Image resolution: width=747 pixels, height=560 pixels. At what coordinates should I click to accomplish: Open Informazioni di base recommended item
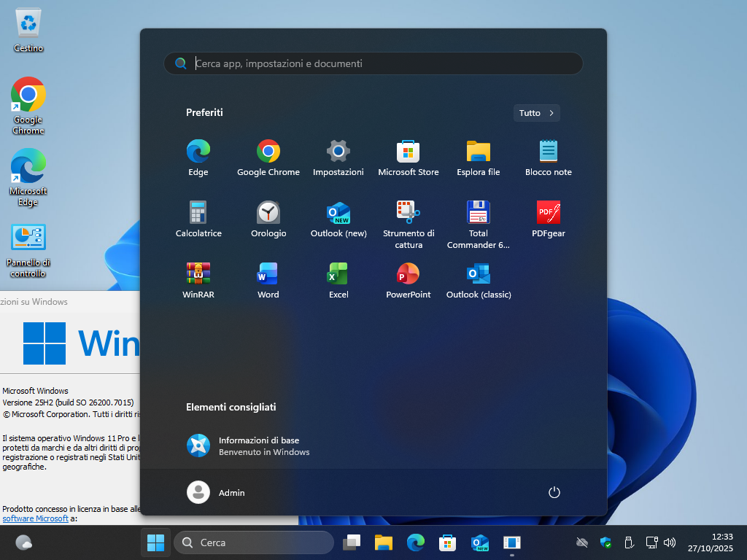point(248,446)
